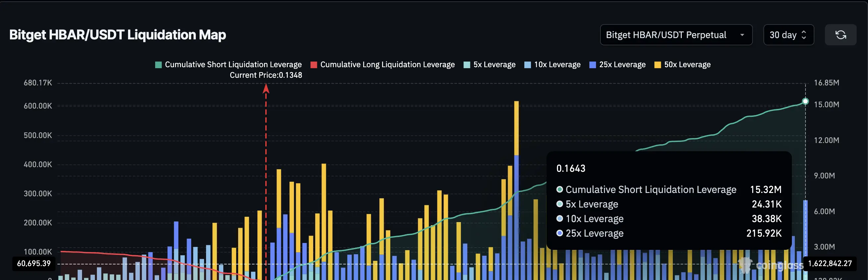Click the 16.85M right axis label
Image resolution: width=868 pixels, height=280 pixels.
827,83
